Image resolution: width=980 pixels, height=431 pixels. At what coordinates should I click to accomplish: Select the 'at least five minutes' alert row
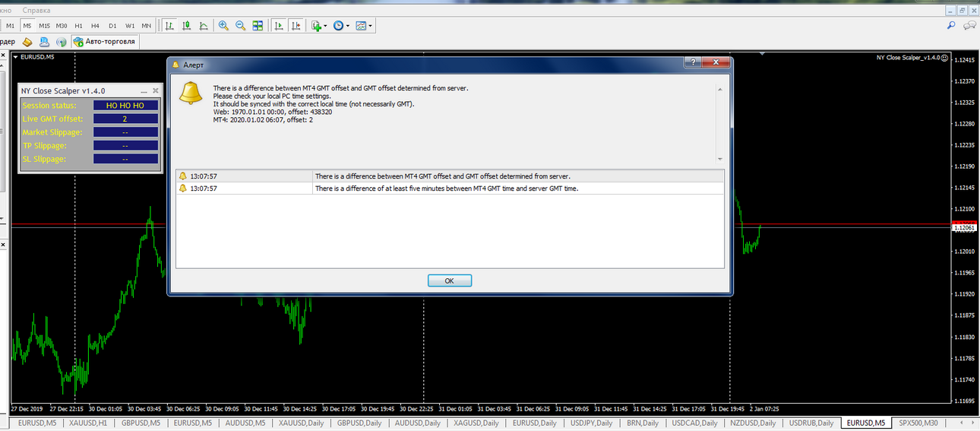click(450, 189)
